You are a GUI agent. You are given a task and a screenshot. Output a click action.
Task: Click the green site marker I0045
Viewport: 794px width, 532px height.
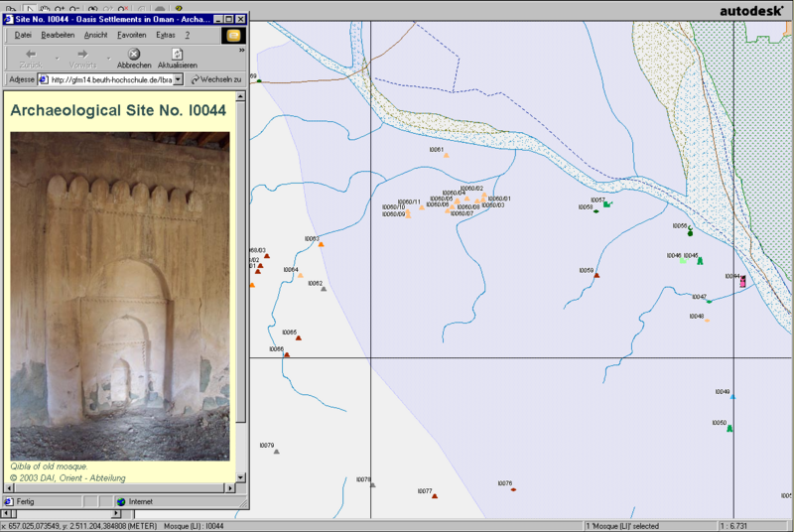700,261
